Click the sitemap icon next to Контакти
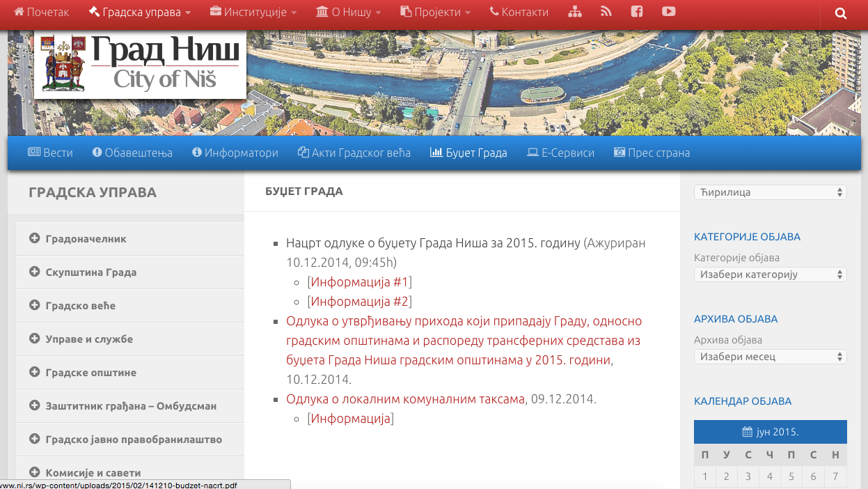The width and height of the screenshot is (868, 489). (x=574, y=11)
